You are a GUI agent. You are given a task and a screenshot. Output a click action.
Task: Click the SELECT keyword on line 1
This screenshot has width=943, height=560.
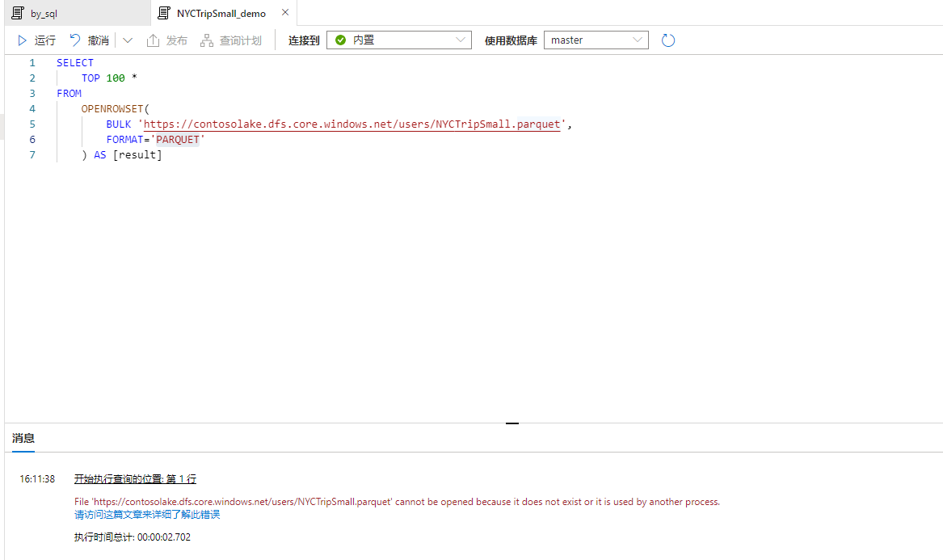click(75, 62)
